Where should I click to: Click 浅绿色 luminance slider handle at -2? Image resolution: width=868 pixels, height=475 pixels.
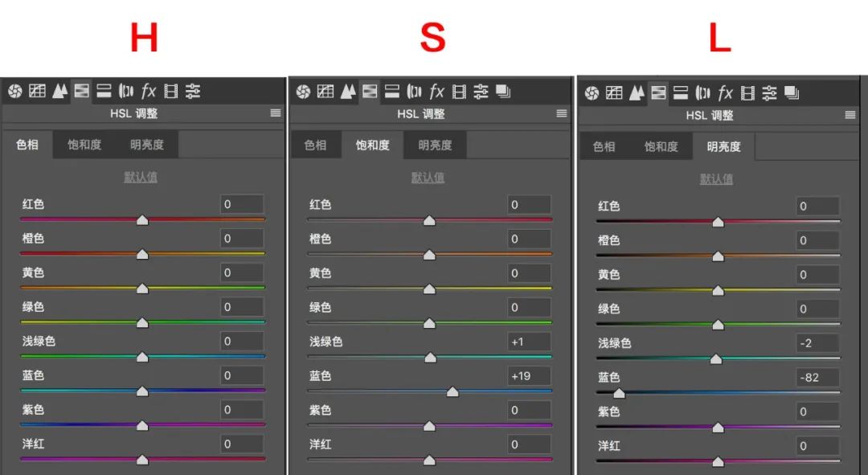tap(716, 358)
